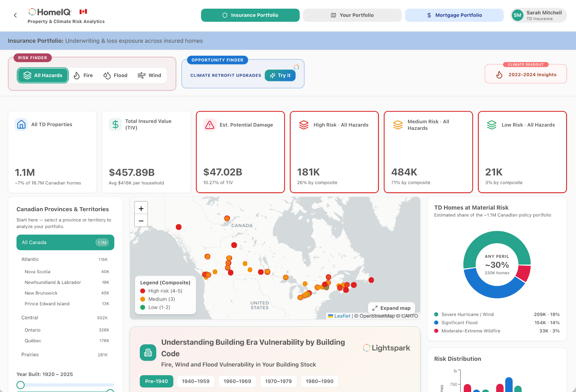Click the flame icon in Climate Readout
This screenshot has height=392, width=576.
pos(499,75)
